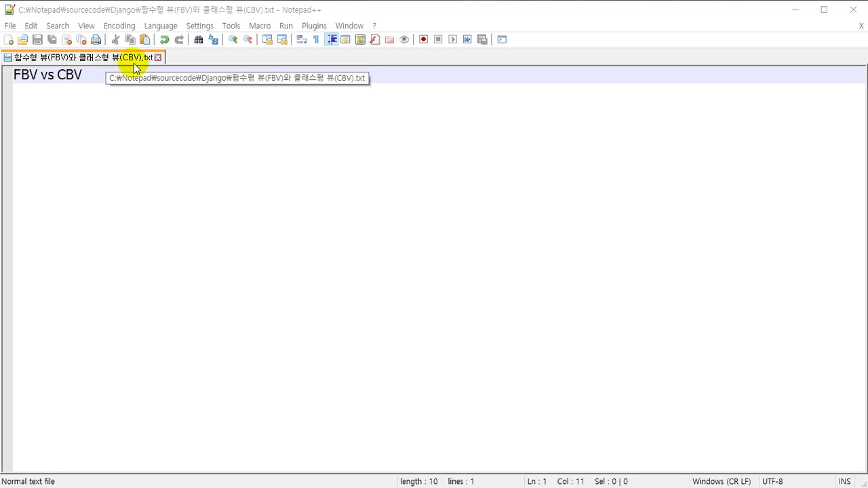Image resolution: width=868 pixels, height=488 pixels.
Task: Open the Plugins menu
Action: pos(314,26)
